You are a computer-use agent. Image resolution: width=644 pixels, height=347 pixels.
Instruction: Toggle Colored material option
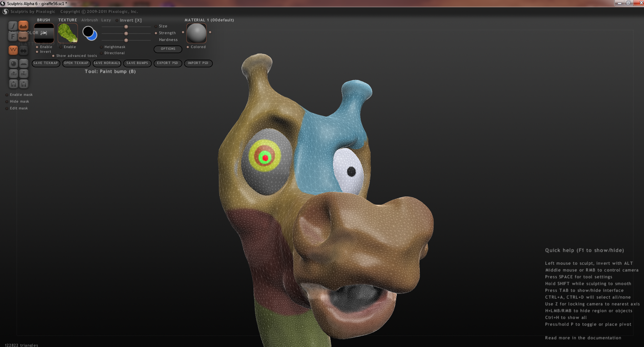(x=196, y=47)
